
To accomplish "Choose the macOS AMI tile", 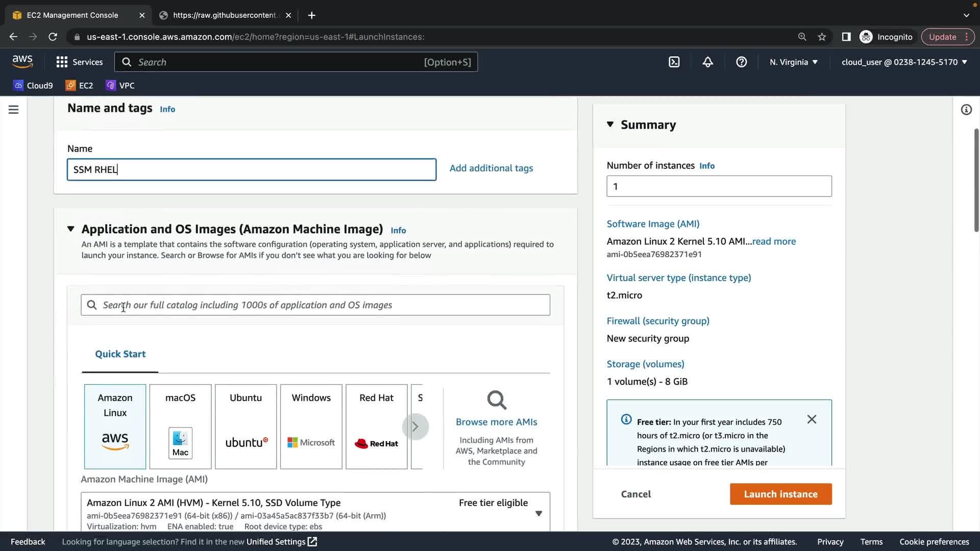I will (180, 426).
